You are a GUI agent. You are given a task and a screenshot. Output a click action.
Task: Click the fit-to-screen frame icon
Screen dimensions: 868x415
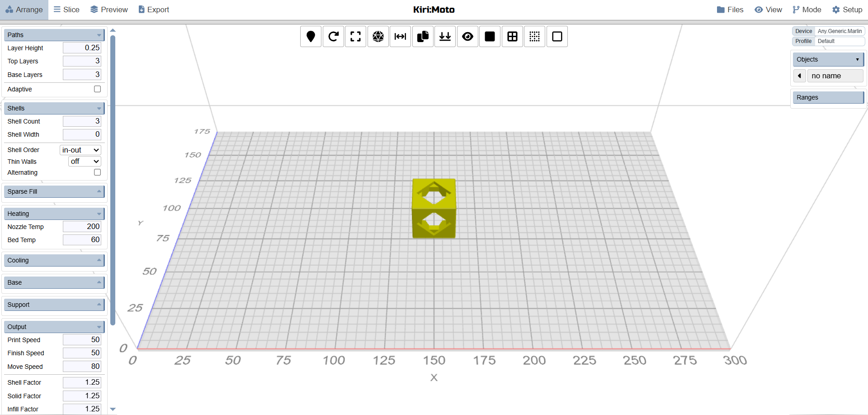pos(356,37)
